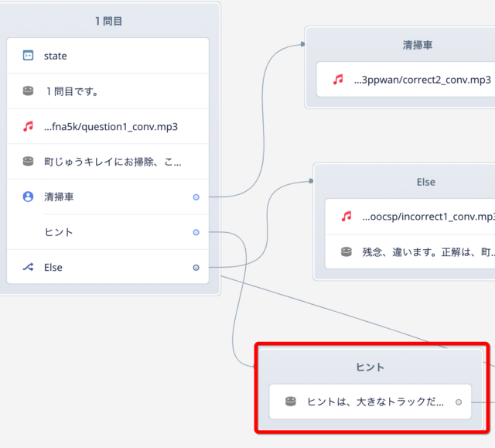Open the ...oocsp/incorrect1_conv.mp3 audio step
The image size is (495, 448).
[410, 217]
